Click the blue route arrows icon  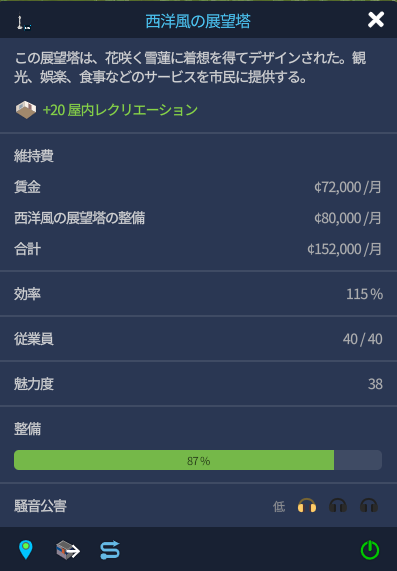[110, 550]
